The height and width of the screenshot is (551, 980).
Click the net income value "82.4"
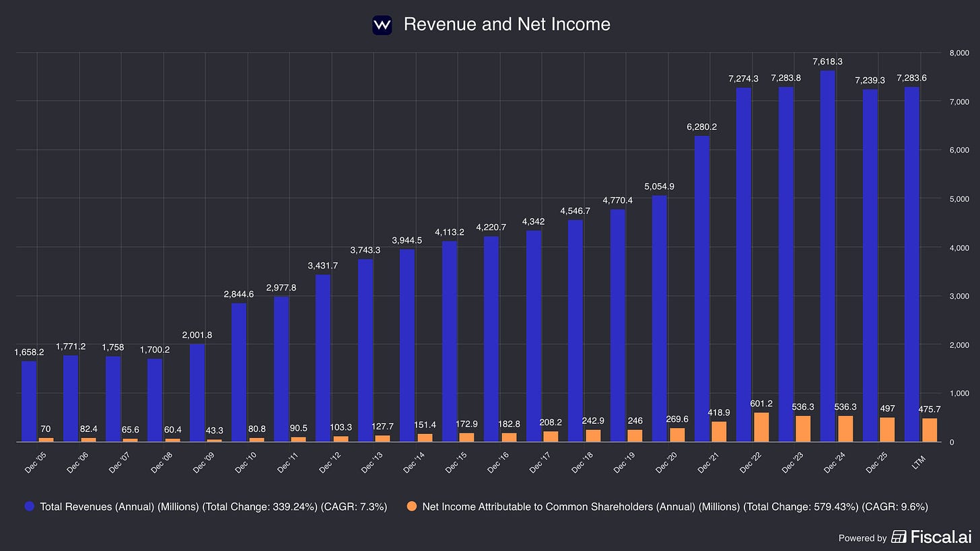click(x=87, y=429)
